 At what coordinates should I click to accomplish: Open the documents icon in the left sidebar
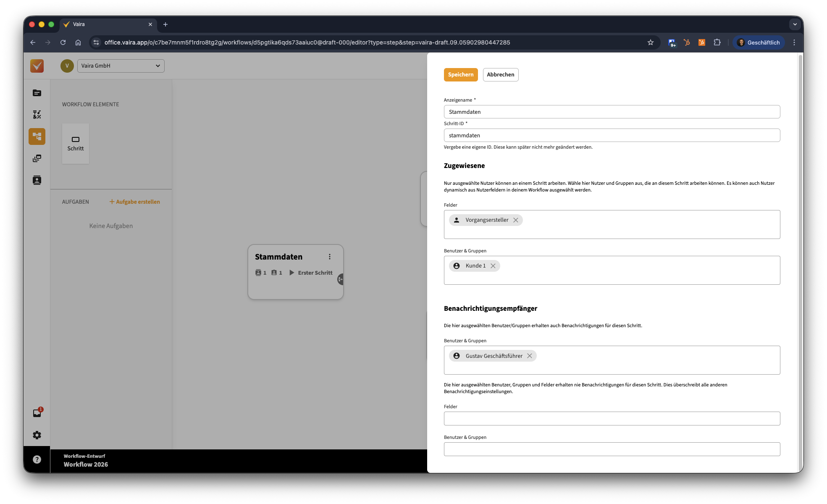tap(37, 93)
